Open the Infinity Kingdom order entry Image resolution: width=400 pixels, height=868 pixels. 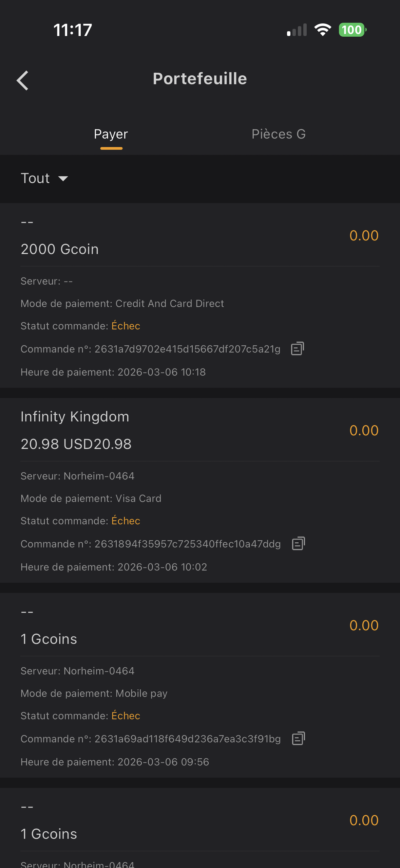pyautogui.click(x=75, y=417)
